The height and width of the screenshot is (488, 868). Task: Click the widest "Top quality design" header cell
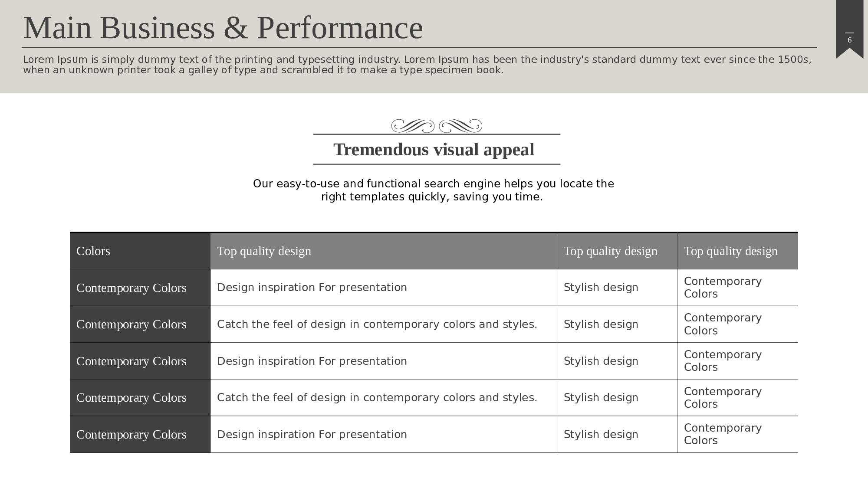click(383, 251)
